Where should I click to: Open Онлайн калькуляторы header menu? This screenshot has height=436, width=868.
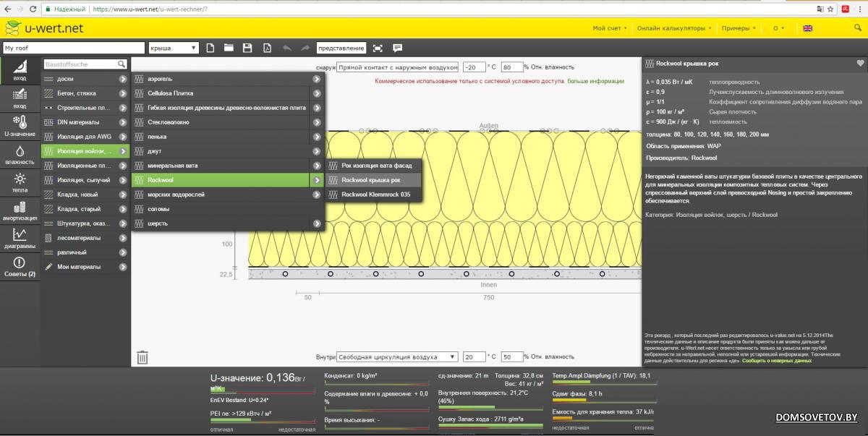673,28
